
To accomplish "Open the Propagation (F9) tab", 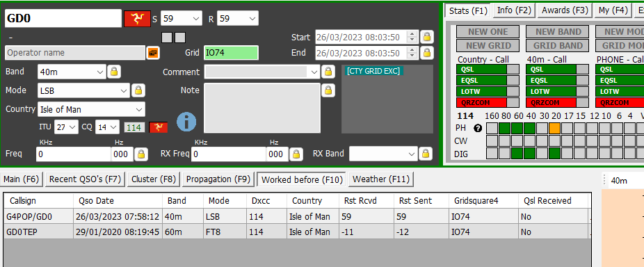I will pyautogui.click(x=218, y=179).
